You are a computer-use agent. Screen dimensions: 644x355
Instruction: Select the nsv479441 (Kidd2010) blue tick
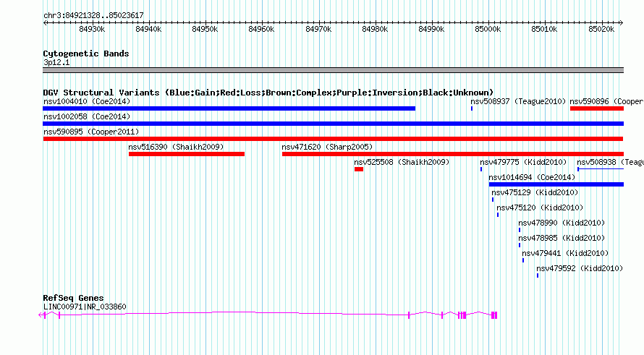(x=523, y=260)
